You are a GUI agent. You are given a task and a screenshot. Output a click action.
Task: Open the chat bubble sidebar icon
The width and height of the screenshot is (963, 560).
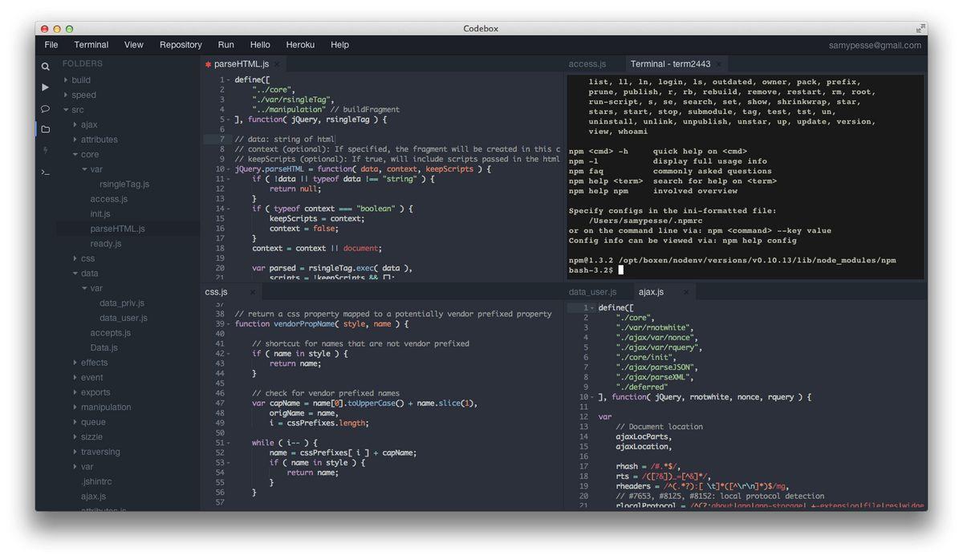pyautogui.click(x=46, y=108)
